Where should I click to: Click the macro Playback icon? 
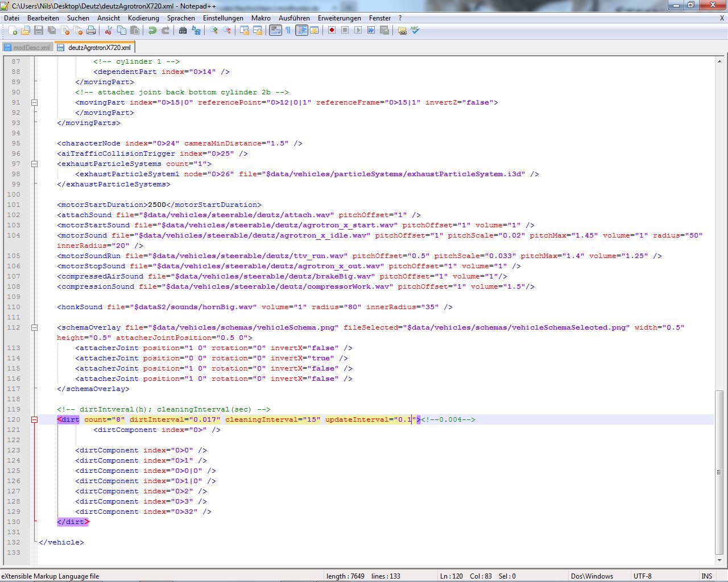click(x=358, y=30)
